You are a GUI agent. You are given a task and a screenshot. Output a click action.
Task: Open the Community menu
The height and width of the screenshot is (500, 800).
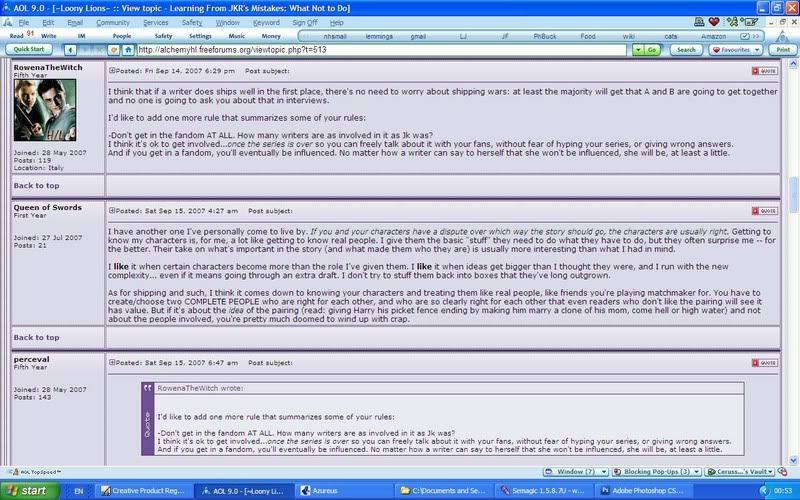click(112, 21)
